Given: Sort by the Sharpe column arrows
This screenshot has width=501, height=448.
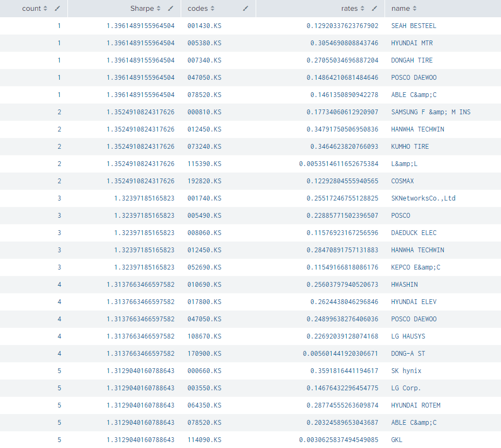Looking at the screenshot, I should tap(159, 9).
